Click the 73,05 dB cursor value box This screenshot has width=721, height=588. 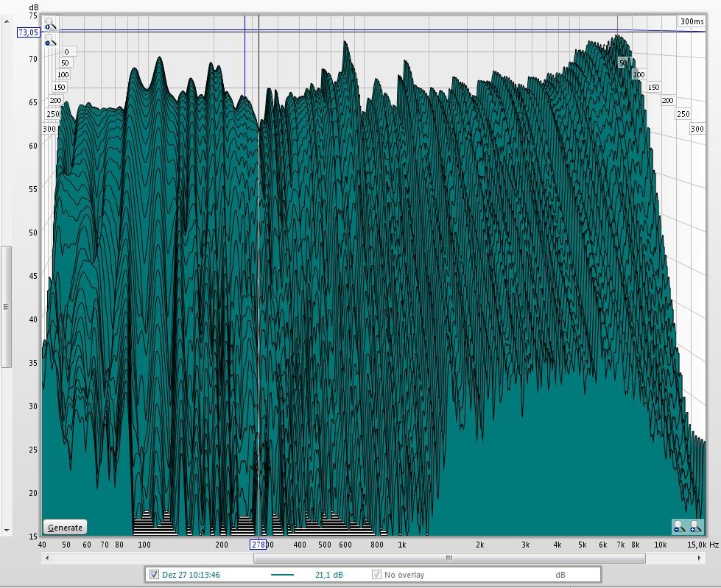[28, 32]
